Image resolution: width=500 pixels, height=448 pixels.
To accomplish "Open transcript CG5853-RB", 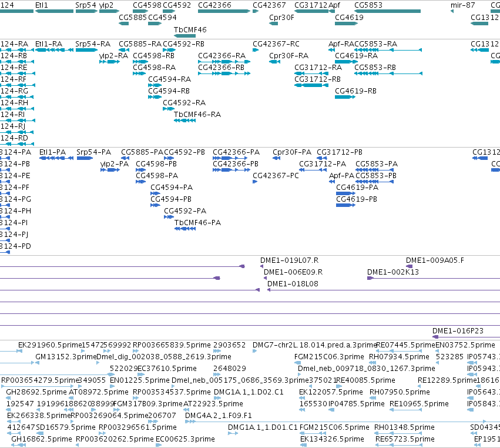I will pos(388,73).
